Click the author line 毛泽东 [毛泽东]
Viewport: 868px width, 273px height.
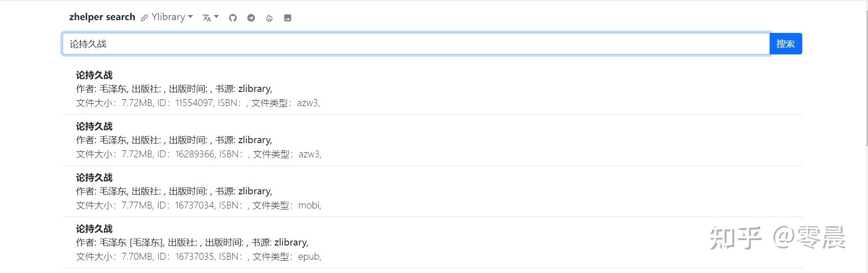click(x=192, y=242)
